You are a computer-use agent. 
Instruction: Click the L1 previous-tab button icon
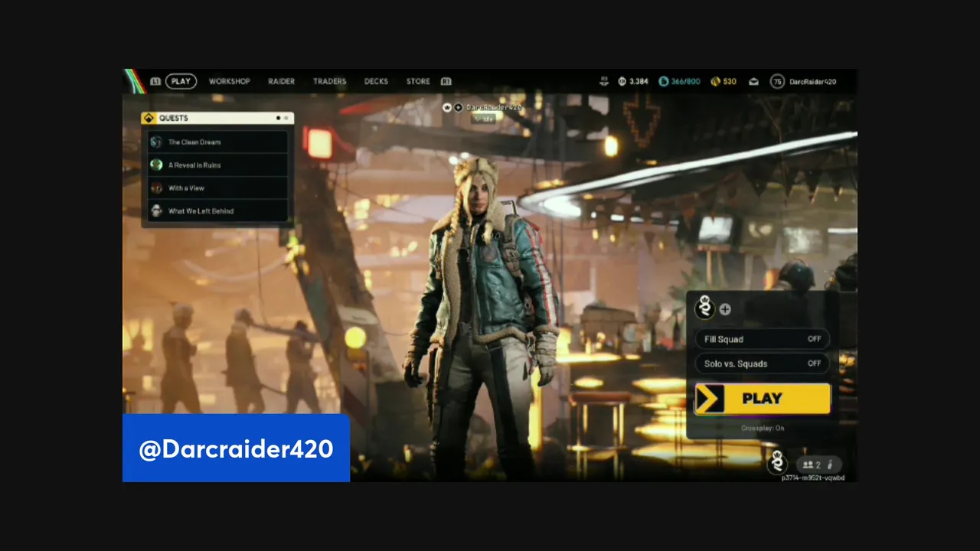(155, 81)
